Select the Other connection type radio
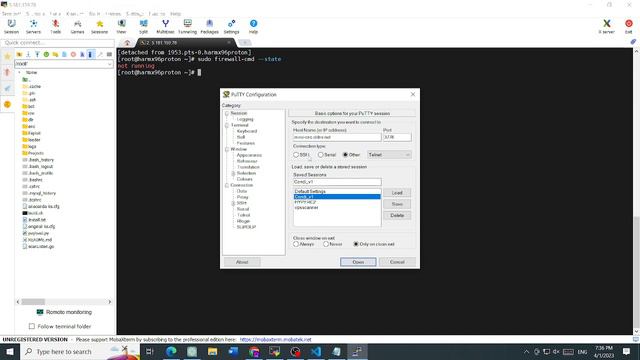This screenshot has height=360, width=640. pyautogui.click(x=345, y=155)
